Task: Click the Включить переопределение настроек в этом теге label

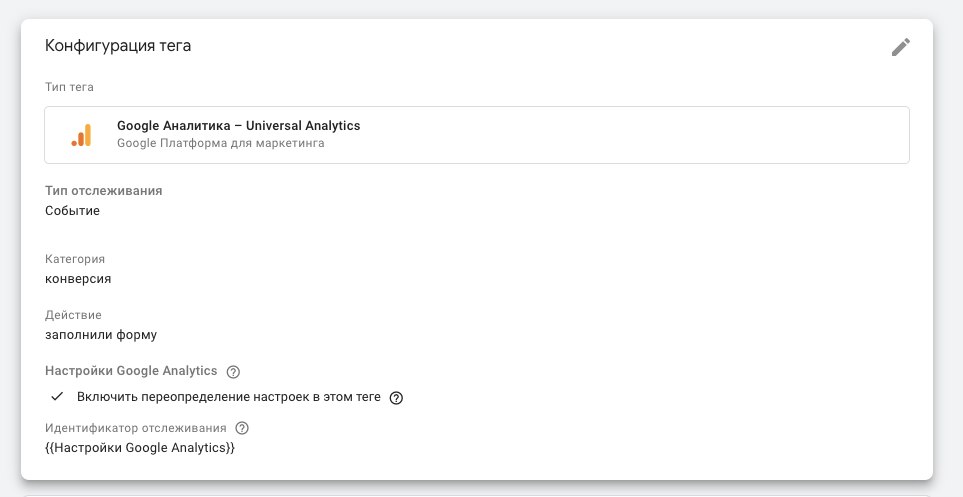Action: pos(229,397)
